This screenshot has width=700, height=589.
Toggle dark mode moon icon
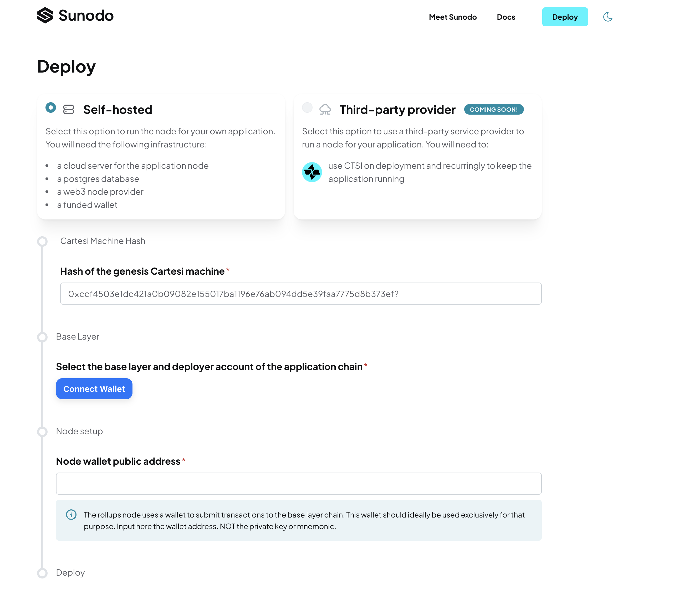pos(607,17)
